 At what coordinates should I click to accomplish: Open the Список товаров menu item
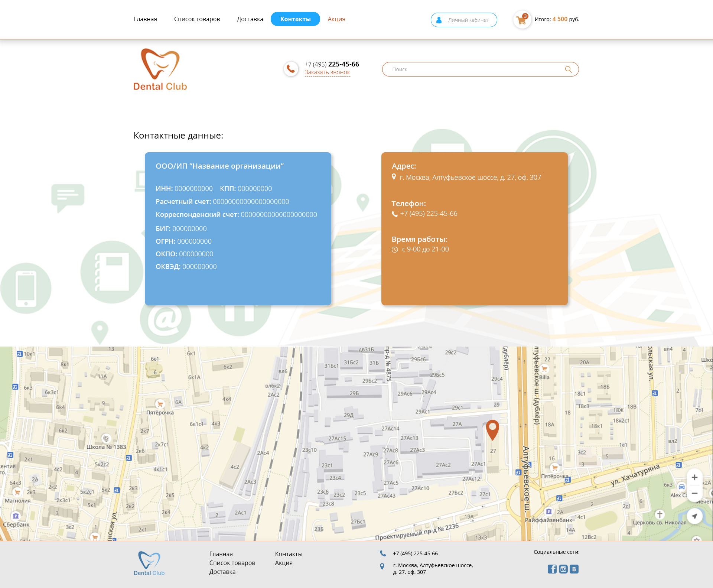[197, 19]
